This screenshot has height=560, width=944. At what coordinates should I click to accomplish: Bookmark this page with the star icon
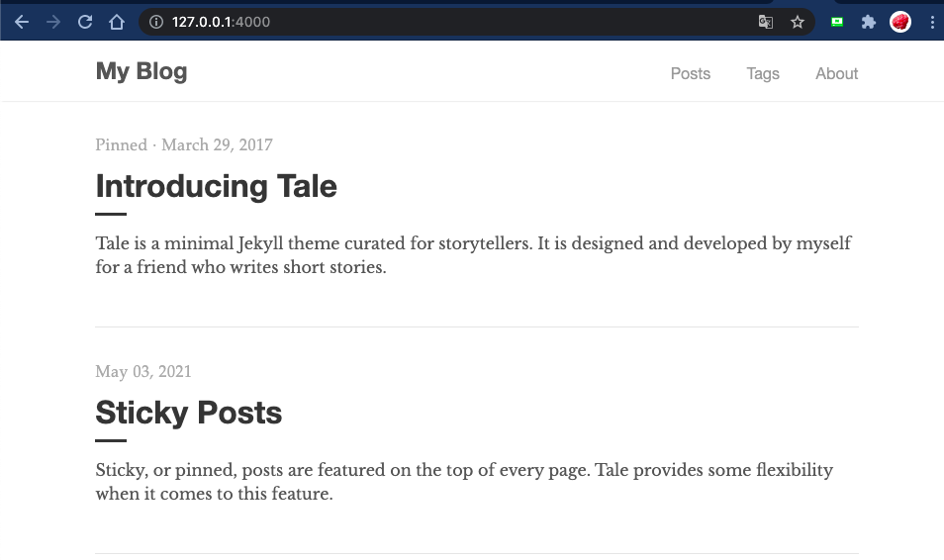(798, 23)
